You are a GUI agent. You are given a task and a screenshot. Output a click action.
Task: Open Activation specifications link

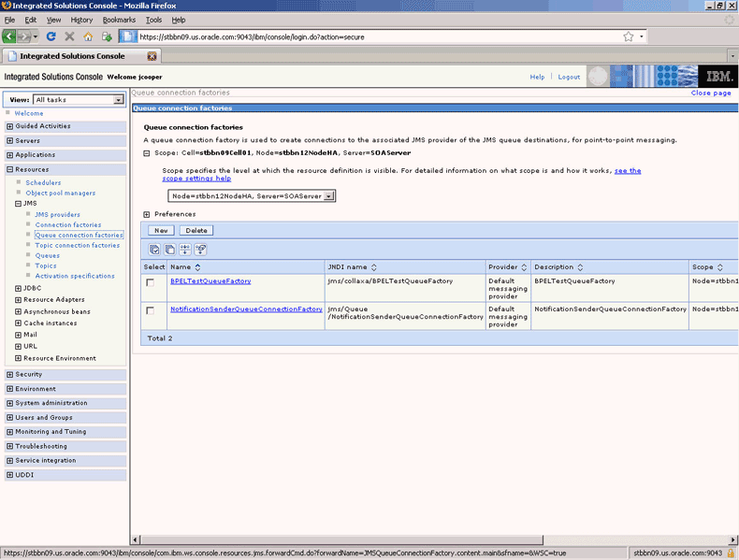75,276
